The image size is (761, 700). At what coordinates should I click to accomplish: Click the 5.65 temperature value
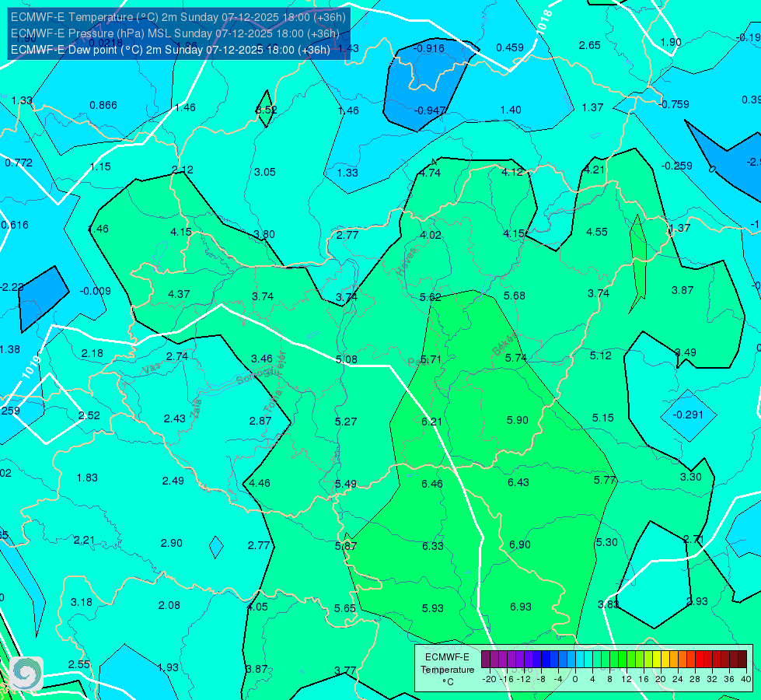click(x=345, y=609)
